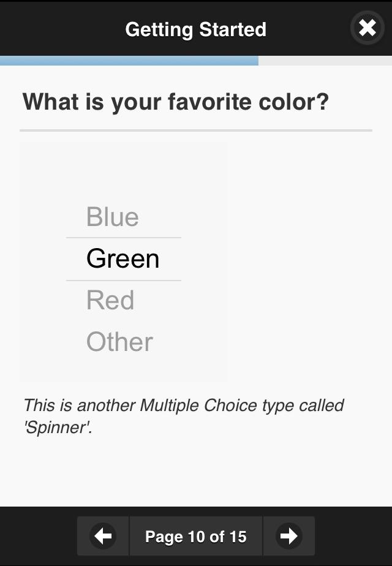The height and width of the screenshot is (566, 392).
Task: Advance with the next page arrow
Action: click(288, 537)
